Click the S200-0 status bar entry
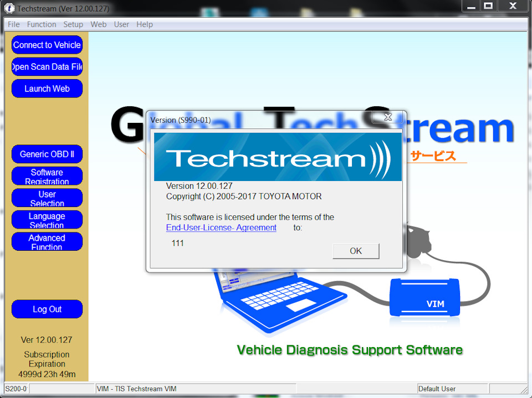The image size is (532, 398). click(16, 389)
